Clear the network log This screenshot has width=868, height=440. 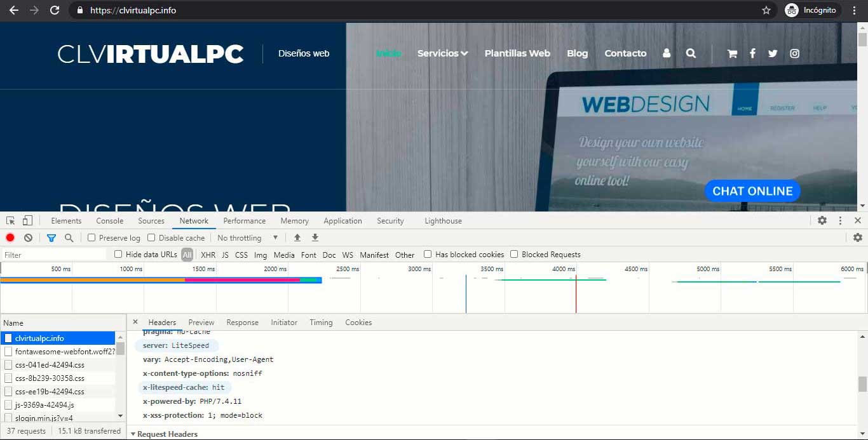(x=28, y=237)
